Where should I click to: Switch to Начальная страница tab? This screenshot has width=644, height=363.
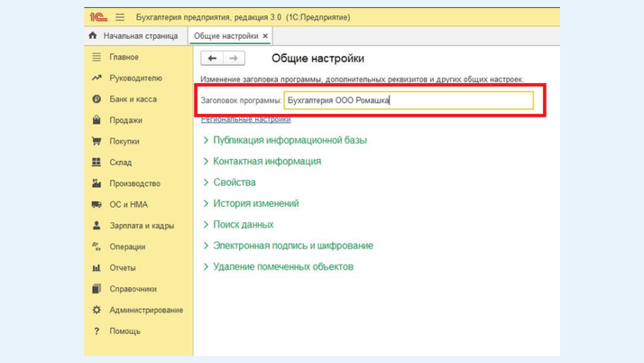(x=141, y=36)
